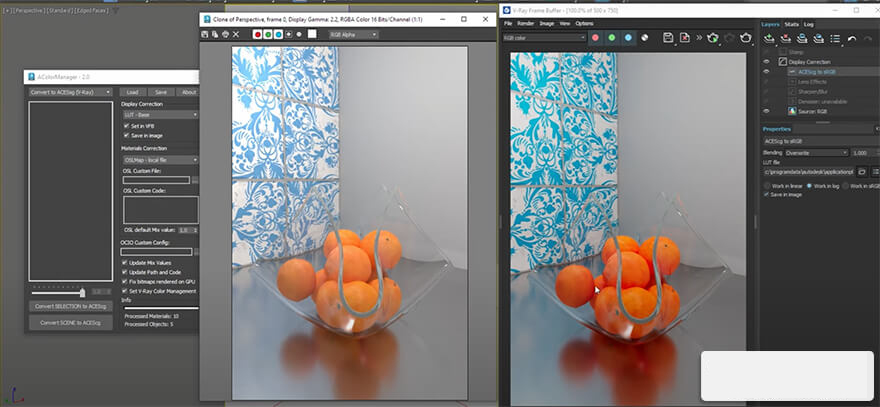Redo layer action in VFB

[x=868, y=39]
